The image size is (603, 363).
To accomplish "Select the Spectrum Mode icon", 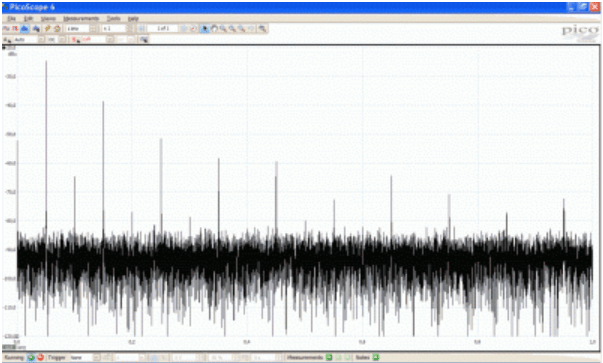I will pos(25,29).
